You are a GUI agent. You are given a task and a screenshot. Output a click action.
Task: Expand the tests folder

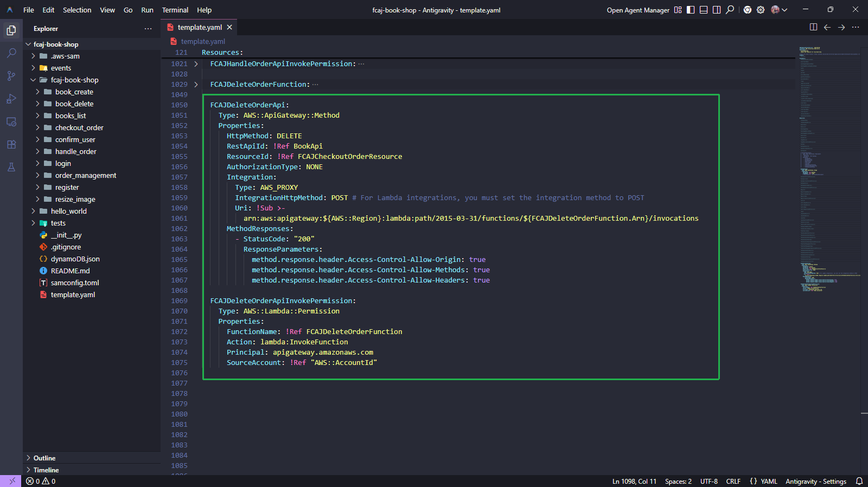tap(92, 223)
